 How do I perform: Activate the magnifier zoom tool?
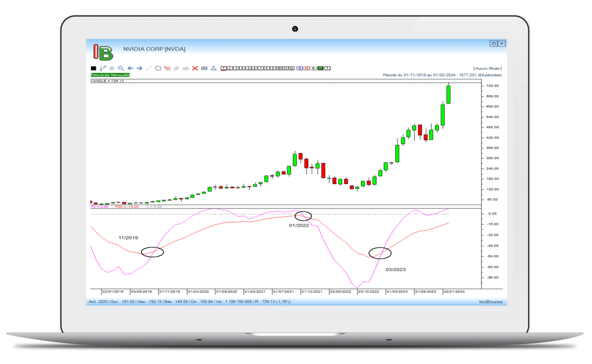tap(121, 68)
